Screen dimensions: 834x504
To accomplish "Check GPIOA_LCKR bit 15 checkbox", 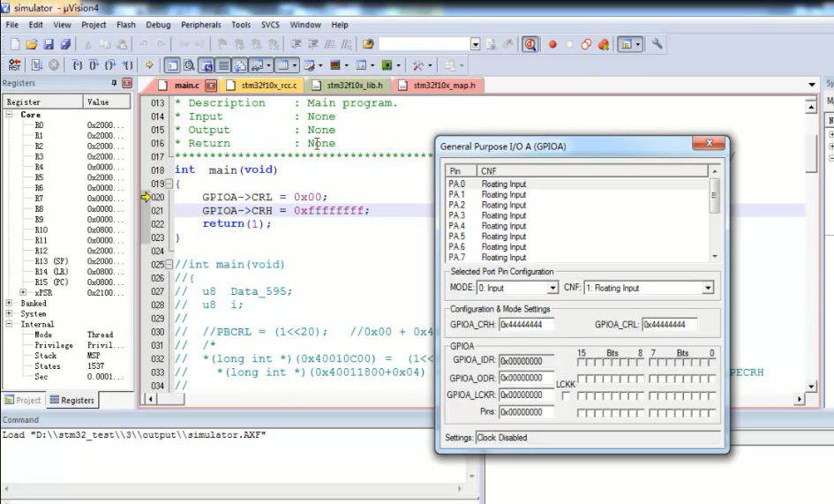I will [582, 396].
